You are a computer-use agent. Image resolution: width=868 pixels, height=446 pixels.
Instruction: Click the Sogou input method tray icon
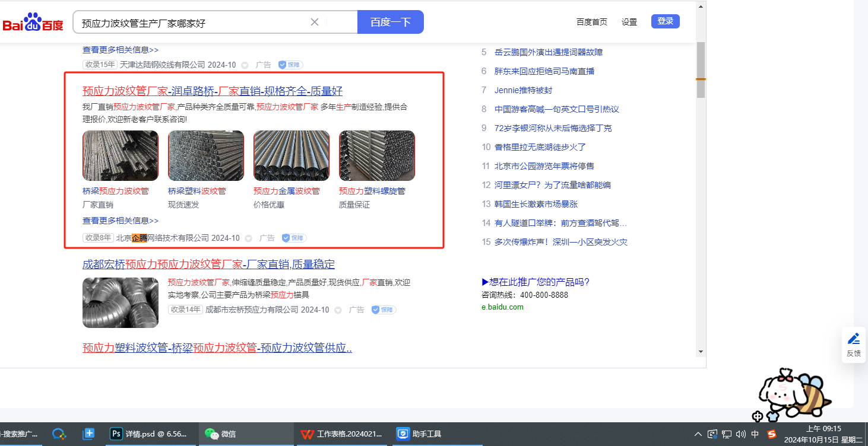[x=772, y=434]
